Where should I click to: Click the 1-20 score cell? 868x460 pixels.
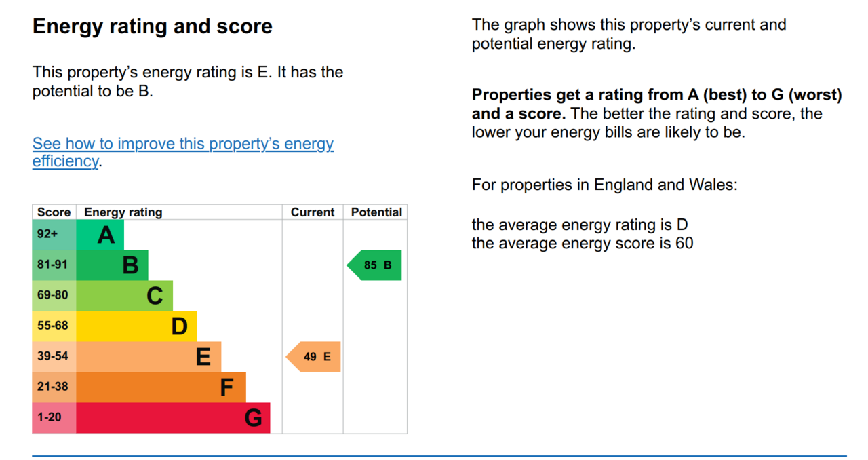pyautogui.click(x=54, y=418)
